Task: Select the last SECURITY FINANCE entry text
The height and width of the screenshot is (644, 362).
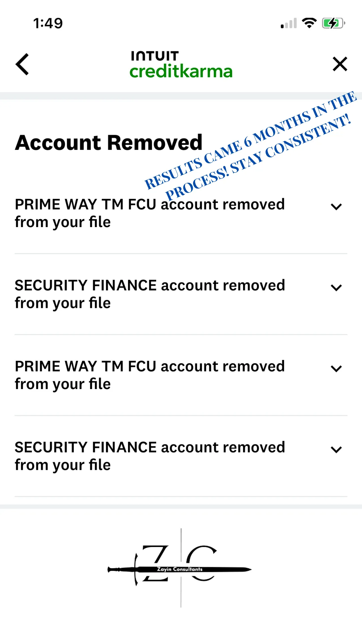Action: 149,456
